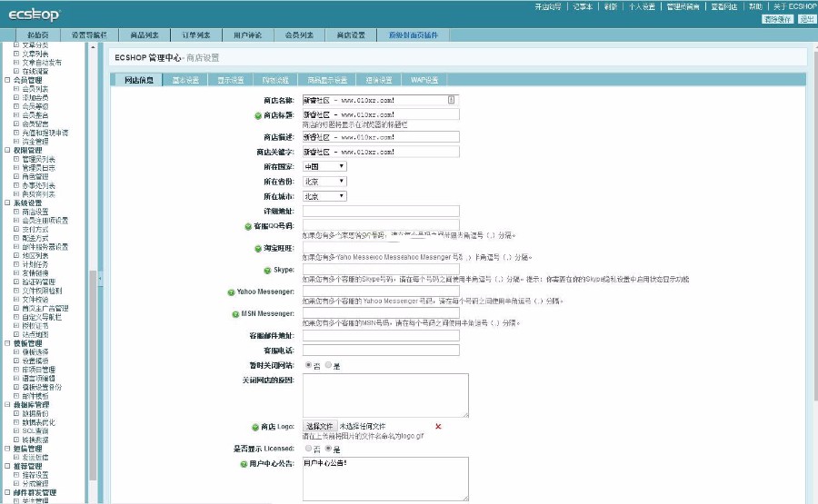
Task: Open 充值和提现申请 in sidebar
Action: (x=45, y=133)
